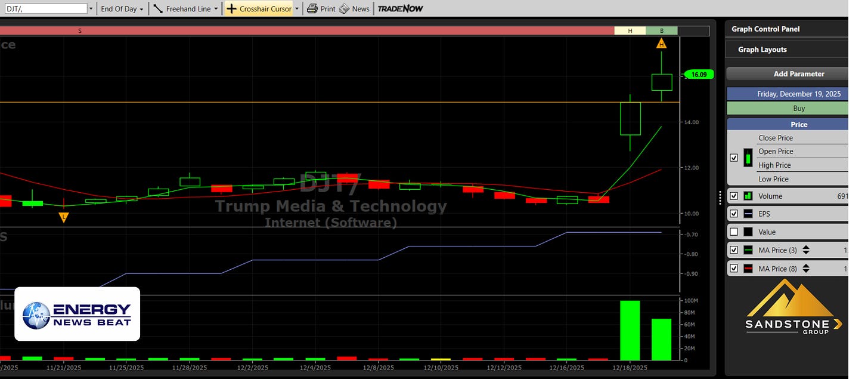This screenshot has height=379, width=868.
Task: Click the TradeNow logo
Action: tap(400, 8)
